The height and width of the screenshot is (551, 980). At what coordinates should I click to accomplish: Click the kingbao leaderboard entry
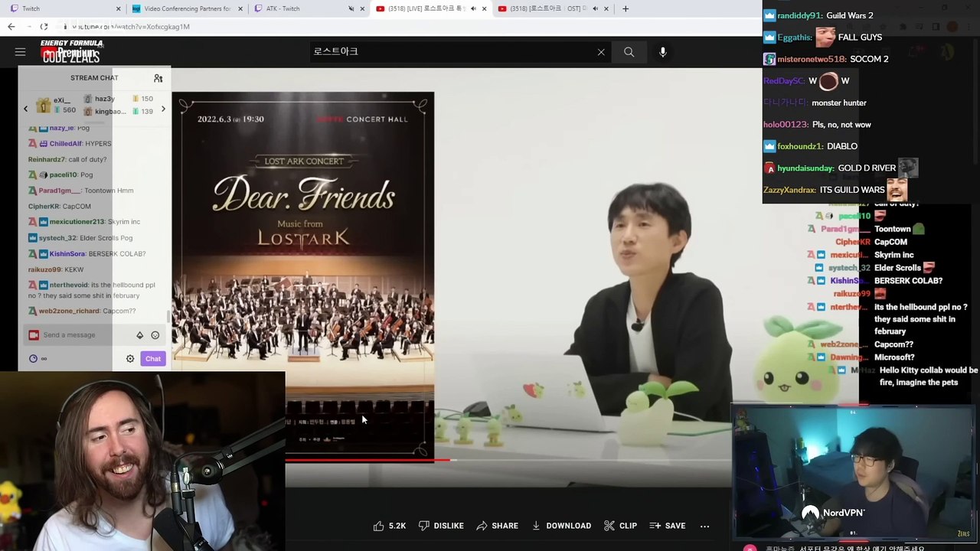tap(119, 112)
